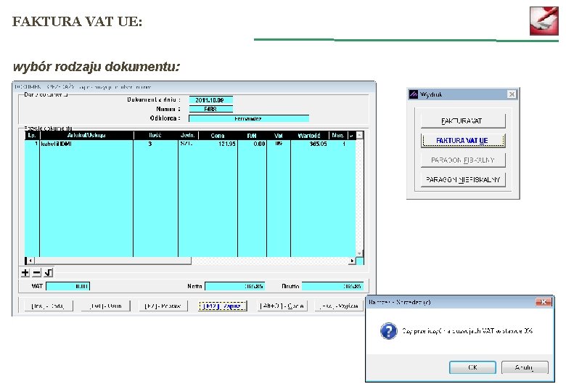The height and width of the screenshot is (392, 566).
Task: Click the Dokument z dnia date field
Action: (211, 100)
